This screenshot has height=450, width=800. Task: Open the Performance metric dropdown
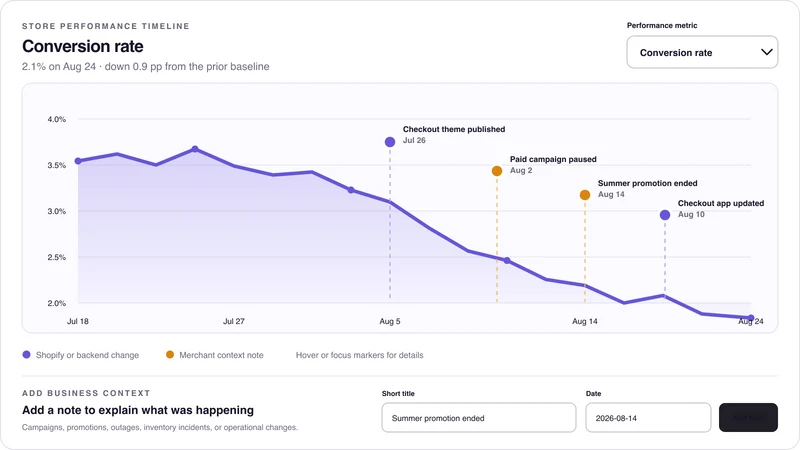(702, 52)
